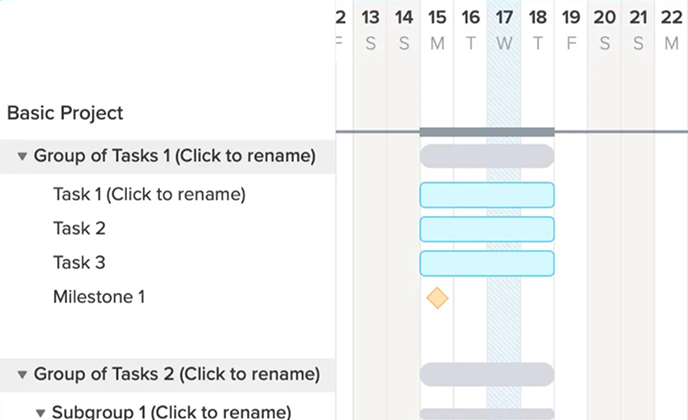Select day 15 Monday in the date header
688x420 pixels.
click(437, 28)
